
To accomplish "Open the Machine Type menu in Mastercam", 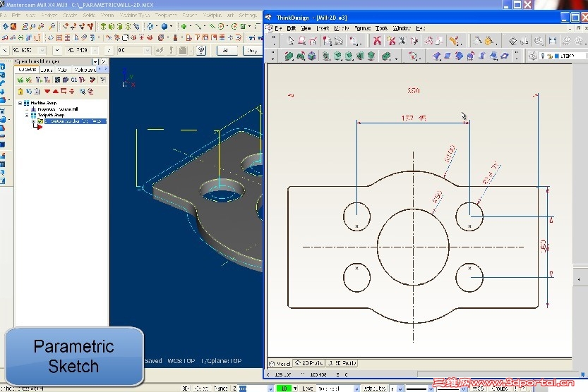I will point(135,16).
